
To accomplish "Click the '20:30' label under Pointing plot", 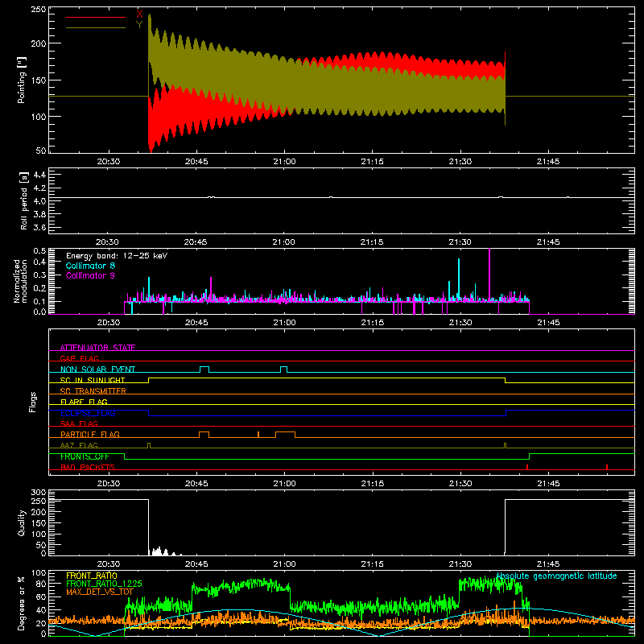I will pos(109,162).
